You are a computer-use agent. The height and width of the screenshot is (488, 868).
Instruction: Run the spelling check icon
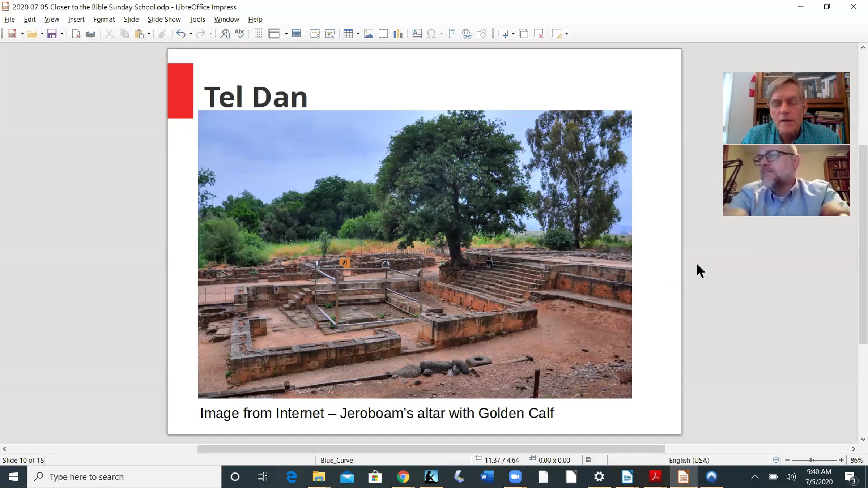[240, 34]
